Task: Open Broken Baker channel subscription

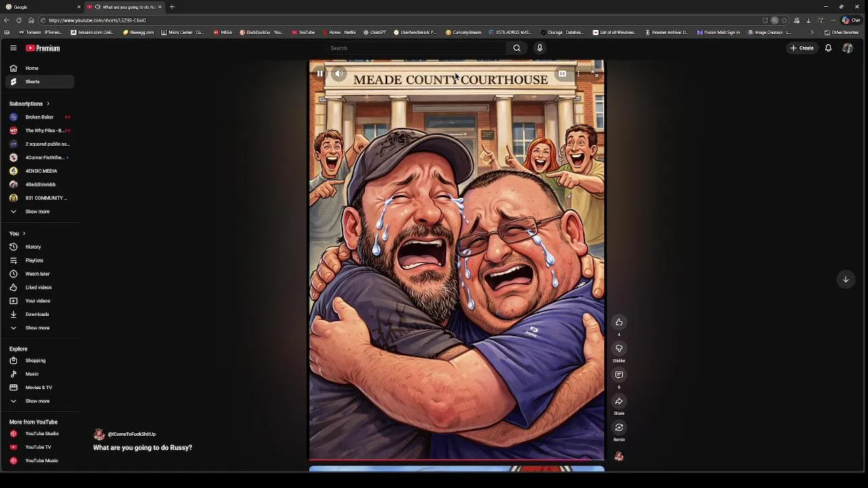Action: pyautogui.click(x=40, y=117)
